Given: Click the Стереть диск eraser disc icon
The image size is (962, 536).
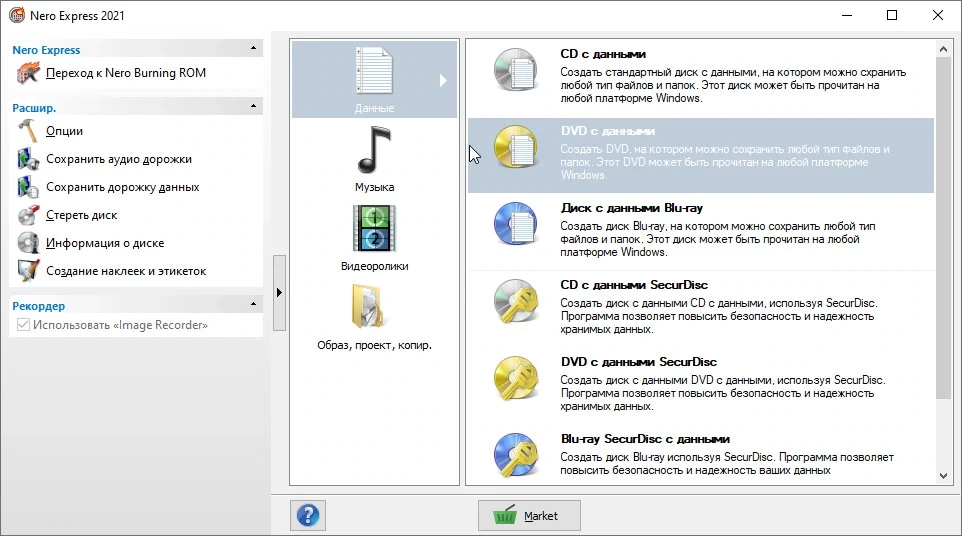Looking at the screenshot, I should click(28, 215).
